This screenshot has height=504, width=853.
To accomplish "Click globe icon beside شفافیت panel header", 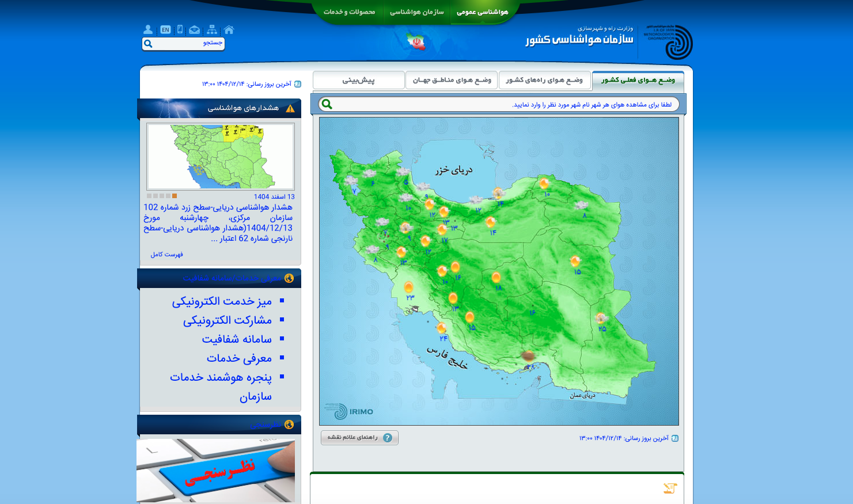I will pos(289,278).
